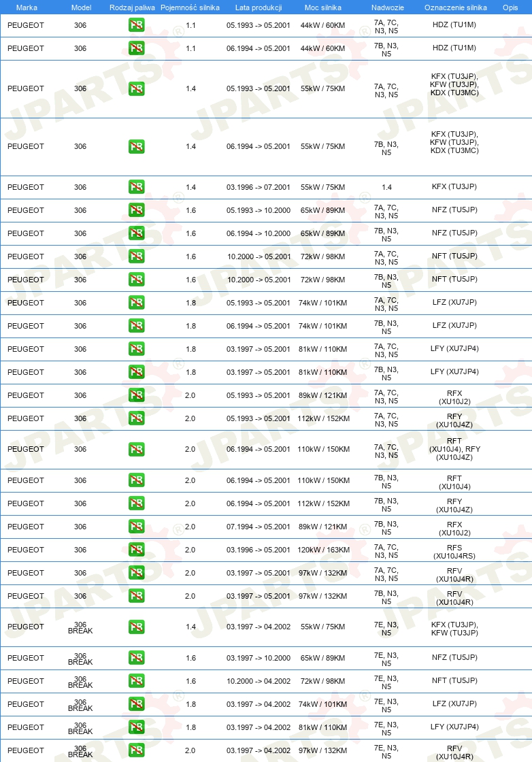Click the 120kW / 163KM power cell
This screenshot has width=532, height=762.
click(x=324, y=550)
